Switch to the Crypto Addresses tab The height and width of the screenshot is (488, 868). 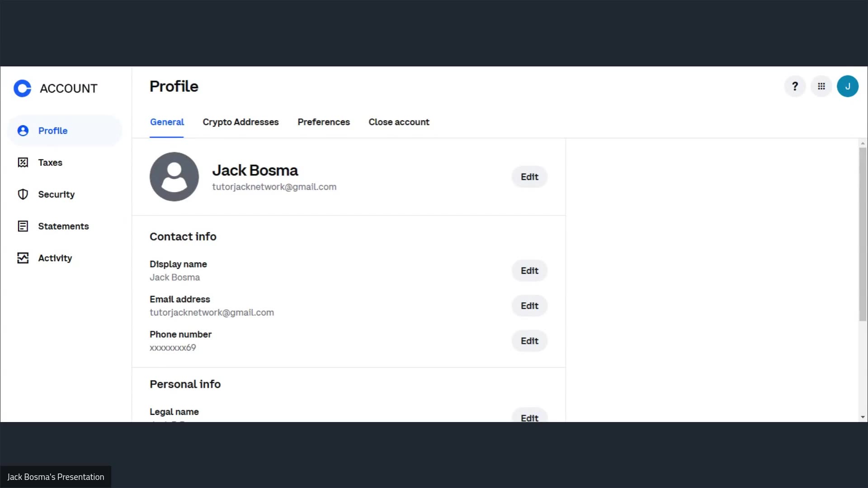241,122
